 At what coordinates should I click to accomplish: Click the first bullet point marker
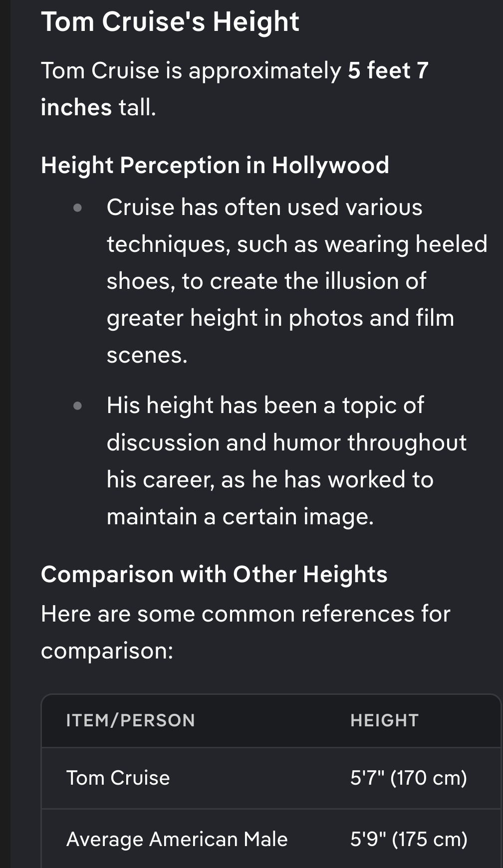[x=77, y=208]
